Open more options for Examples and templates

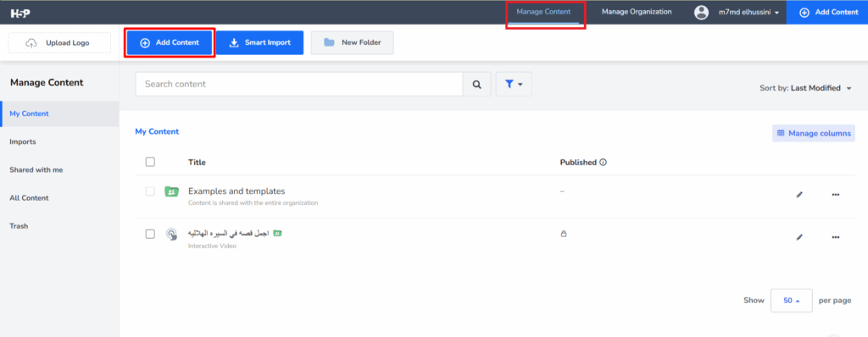click(836, 195)
